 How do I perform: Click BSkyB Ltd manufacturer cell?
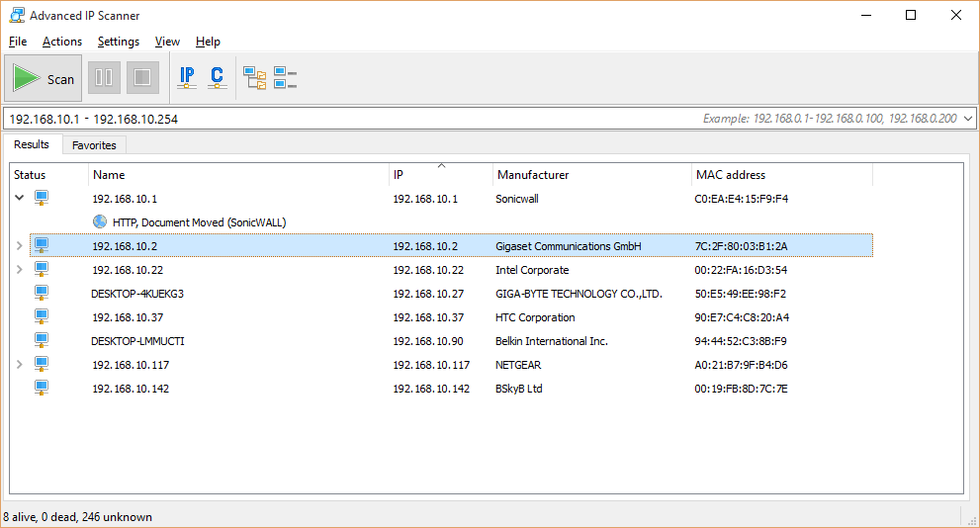519,389
